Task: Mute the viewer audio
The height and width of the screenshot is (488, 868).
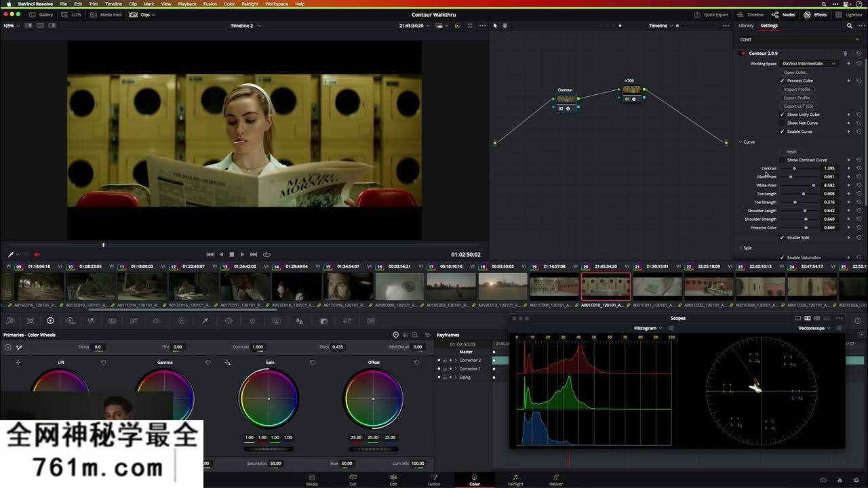Action: pyautogui.click(x=37, y=254)
